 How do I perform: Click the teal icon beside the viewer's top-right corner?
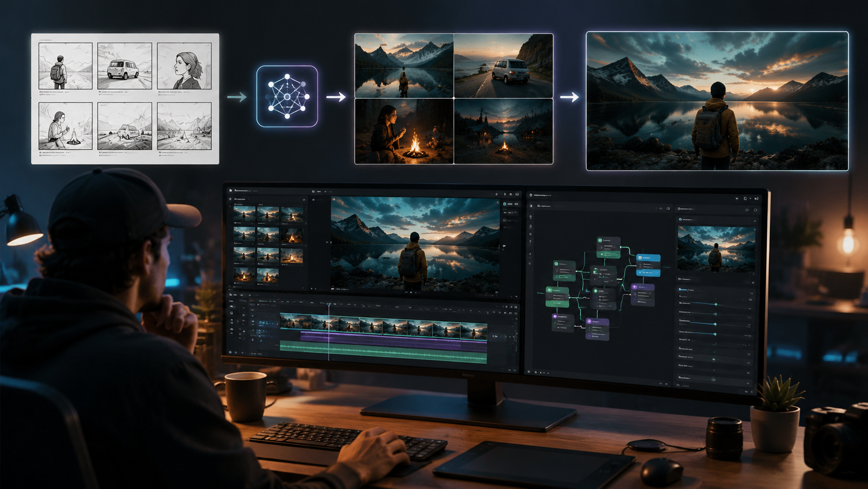[x=505, y=204]
